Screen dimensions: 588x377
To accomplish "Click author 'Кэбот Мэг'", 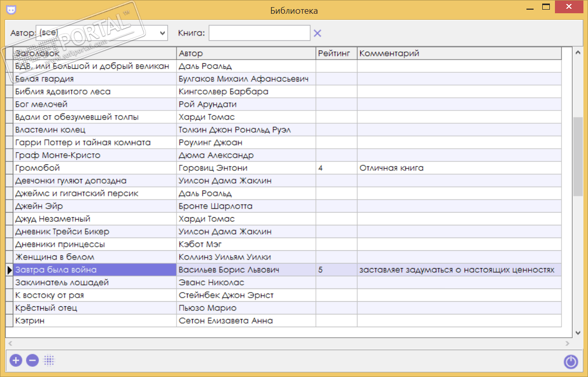I will click(246, 245).
